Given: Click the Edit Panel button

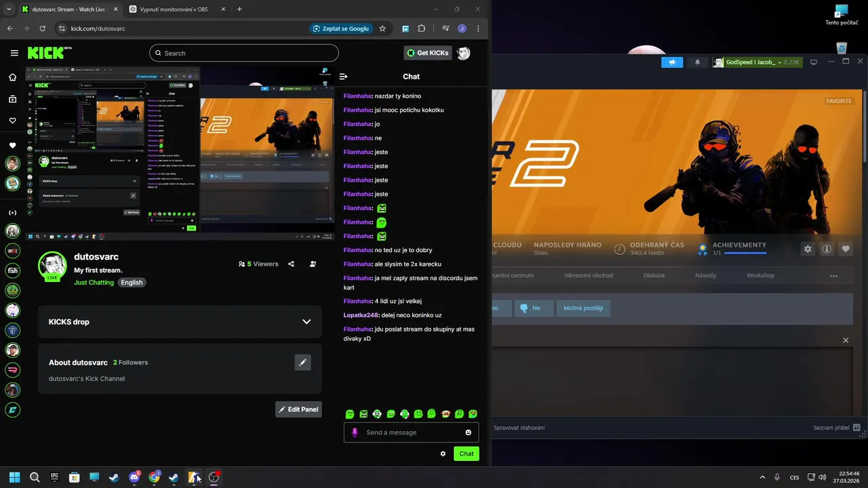Looking at the screenshot, I should (x=298, y=409).
